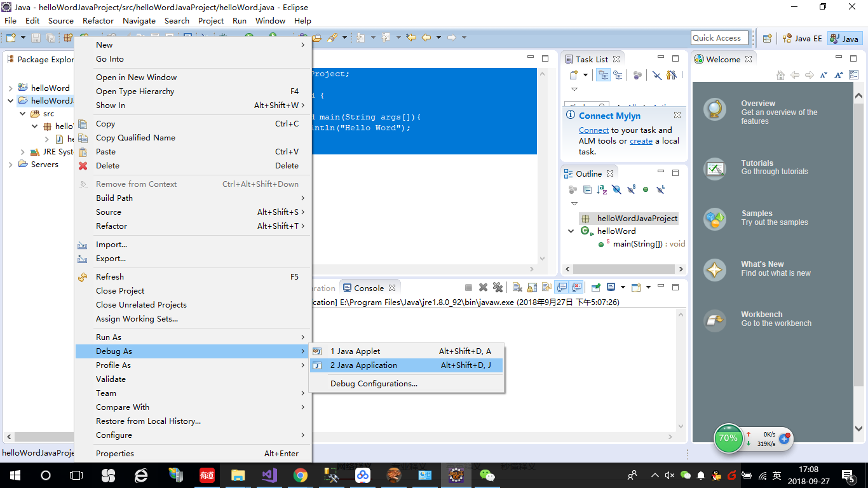Viewport: 868px width, 488px height.
Task: Select Java Application in Debug As submenu
Action: tap(406, 365)
